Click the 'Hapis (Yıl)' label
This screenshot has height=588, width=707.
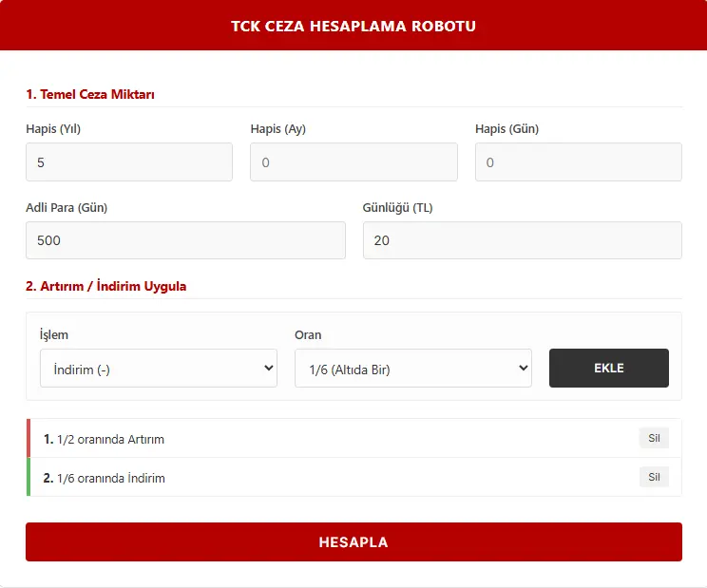tap(53, 129)
